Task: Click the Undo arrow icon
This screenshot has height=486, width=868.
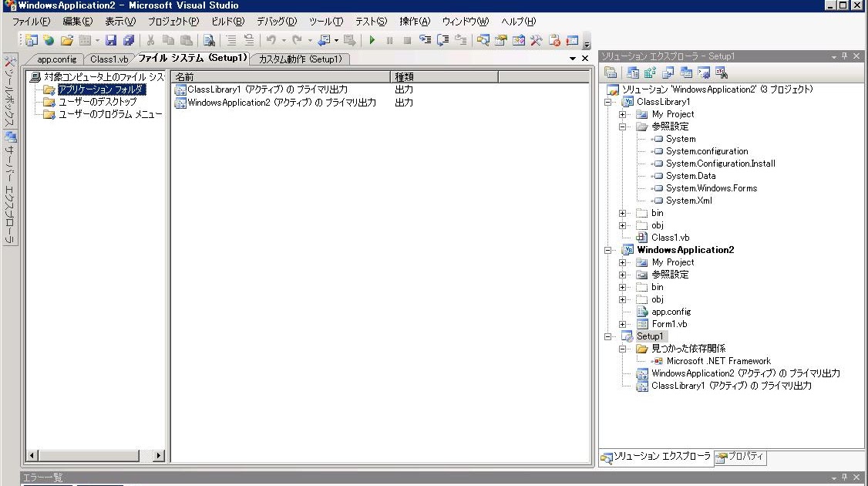Action: pos(271,40)
